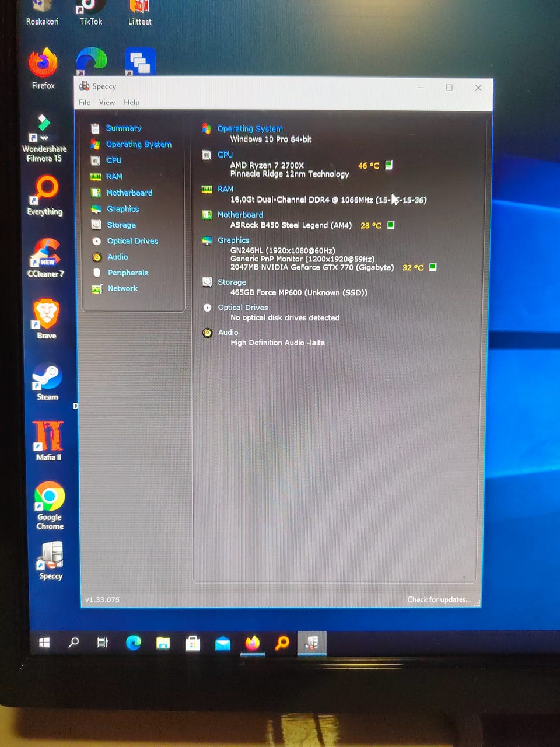Open Wondershare Filmora 15 desktop shortcut

[x=44, y=138]
